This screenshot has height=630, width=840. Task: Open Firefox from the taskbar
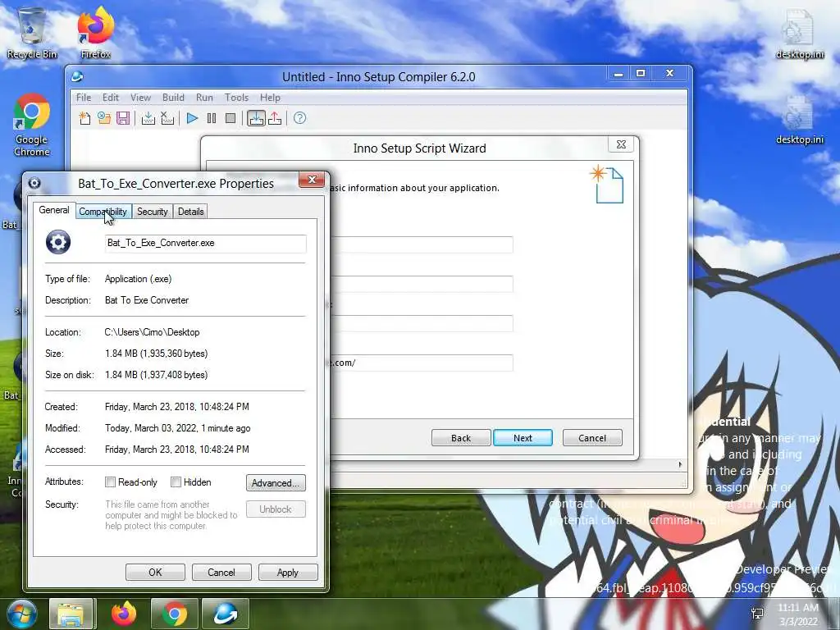[124, 614]
